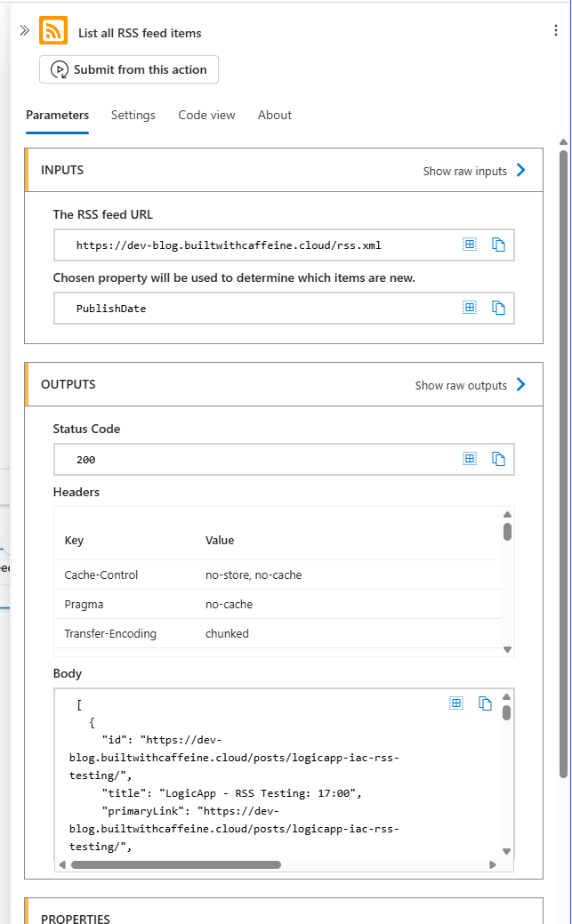Copy the RSS feed URL value
572x924 pixels.
point(498,245)
